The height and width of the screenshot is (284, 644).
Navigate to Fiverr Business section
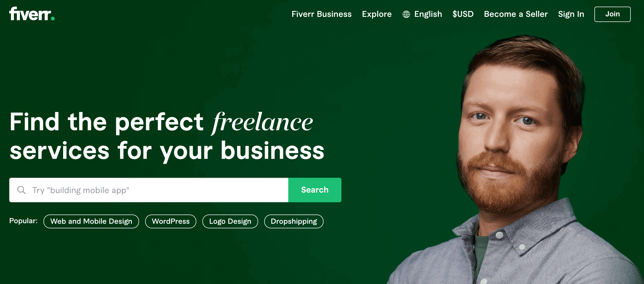point(321,14)
